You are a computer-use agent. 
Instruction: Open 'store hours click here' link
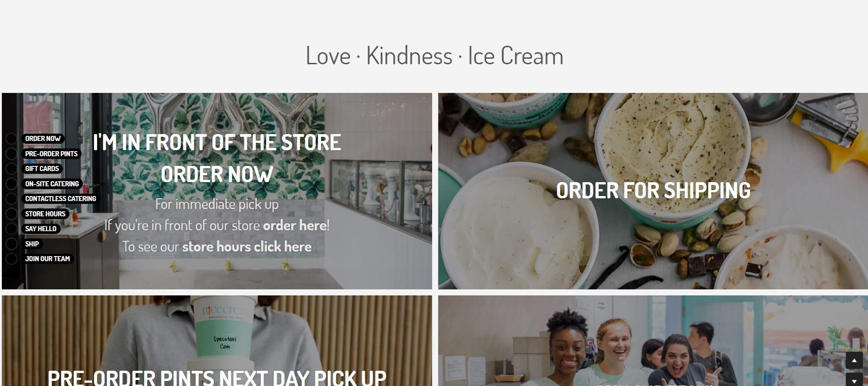pyautogui.click(x=247, y=247)
